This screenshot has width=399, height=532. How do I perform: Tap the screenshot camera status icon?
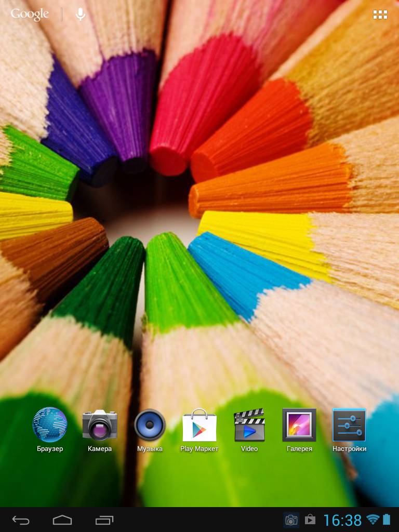pyautogui.click(x=291, y=520)
